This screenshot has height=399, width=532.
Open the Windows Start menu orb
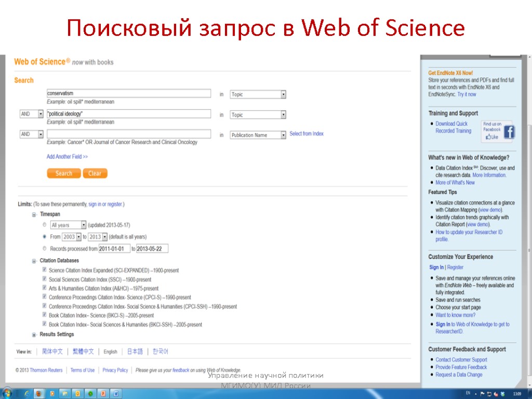point(7,394)
